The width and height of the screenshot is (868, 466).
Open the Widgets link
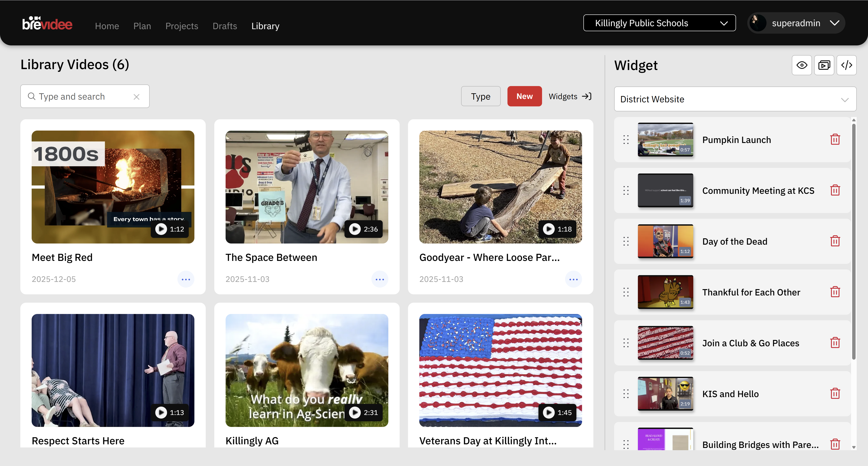click(570, 96)
